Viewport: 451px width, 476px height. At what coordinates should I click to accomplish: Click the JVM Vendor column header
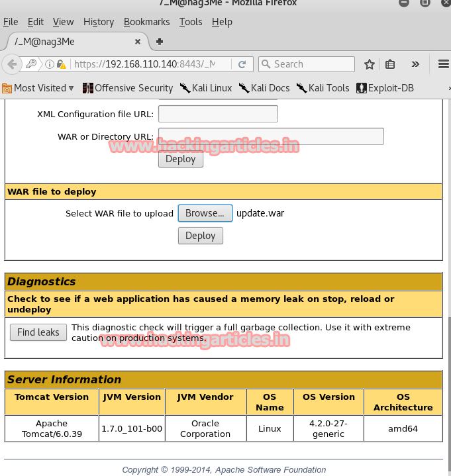205,402
